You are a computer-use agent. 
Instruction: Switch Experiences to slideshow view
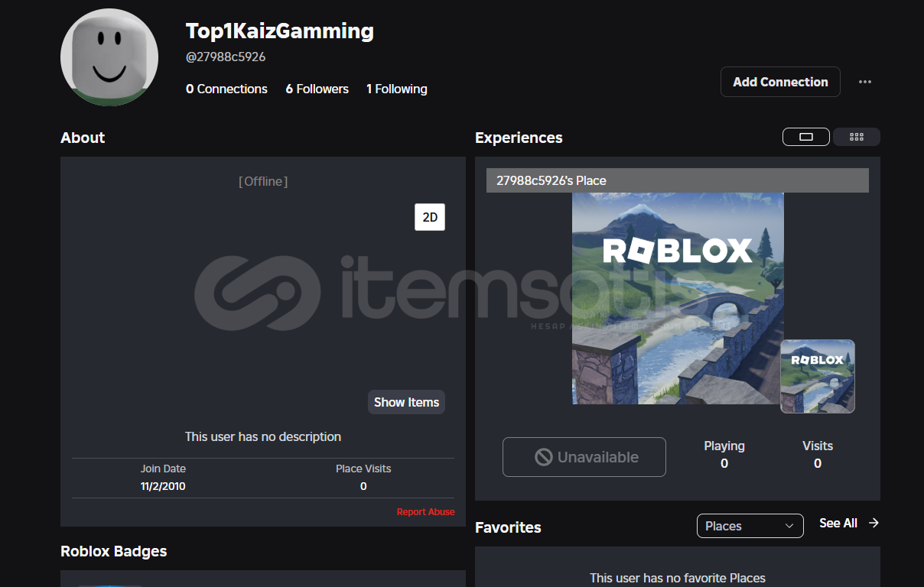coord(806,137)
